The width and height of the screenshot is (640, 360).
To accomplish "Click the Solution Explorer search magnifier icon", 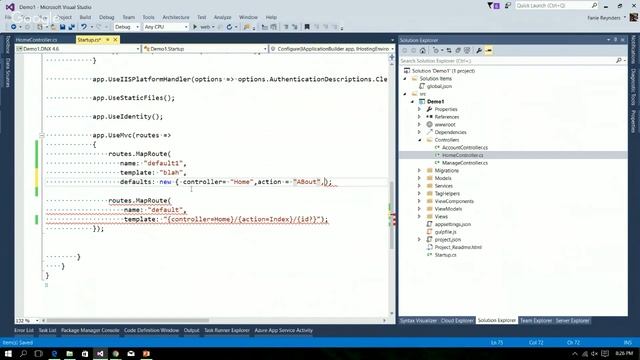I will pyautogui.click(x=619, y=60).
